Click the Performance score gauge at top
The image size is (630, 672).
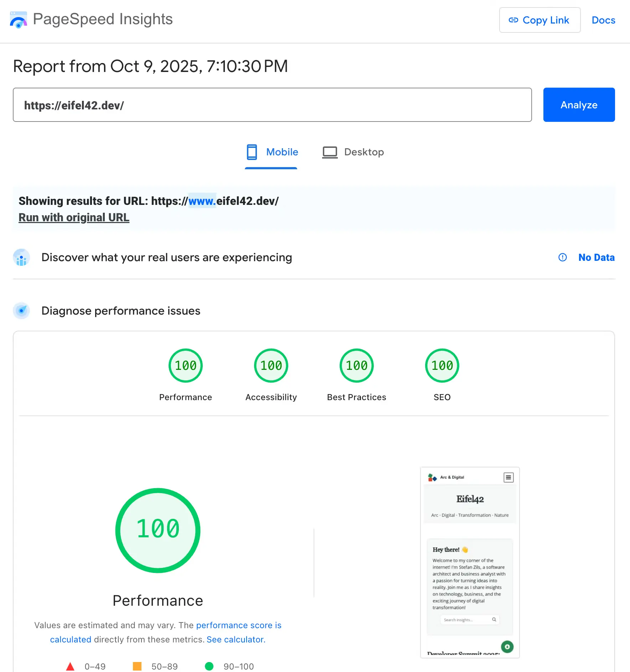tap(185, 366)
